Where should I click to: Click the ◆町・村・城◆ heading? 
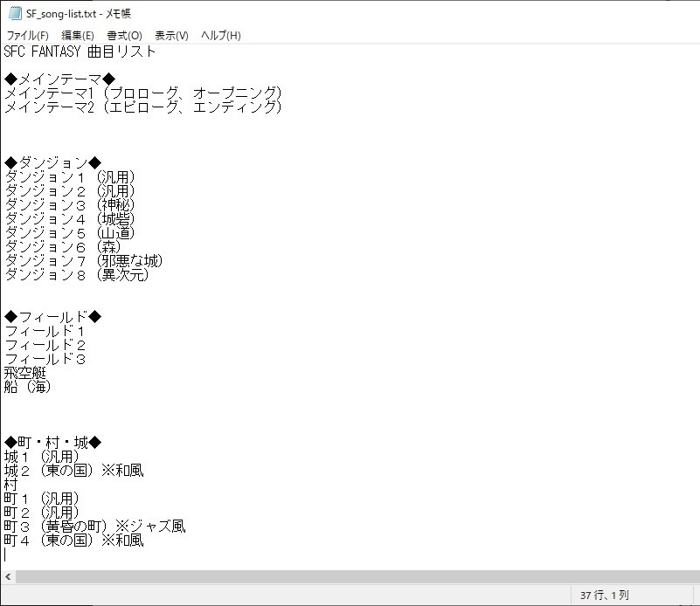52,443
